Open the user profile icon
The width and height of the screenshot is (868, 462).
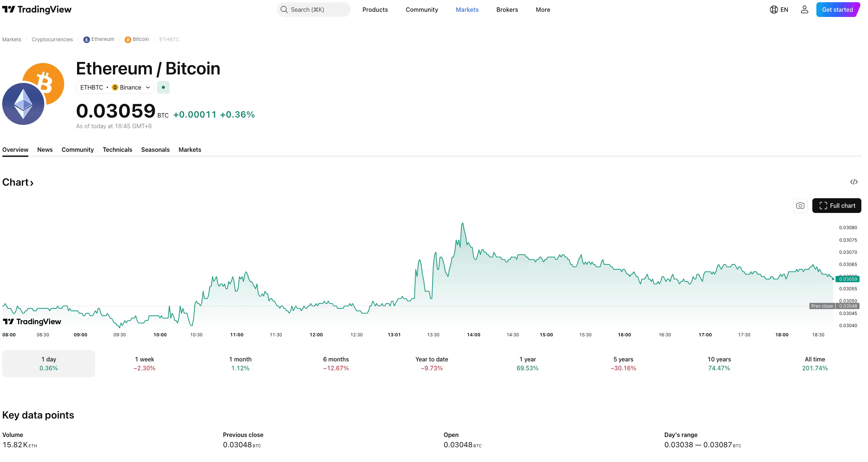[x=804, y=10]
